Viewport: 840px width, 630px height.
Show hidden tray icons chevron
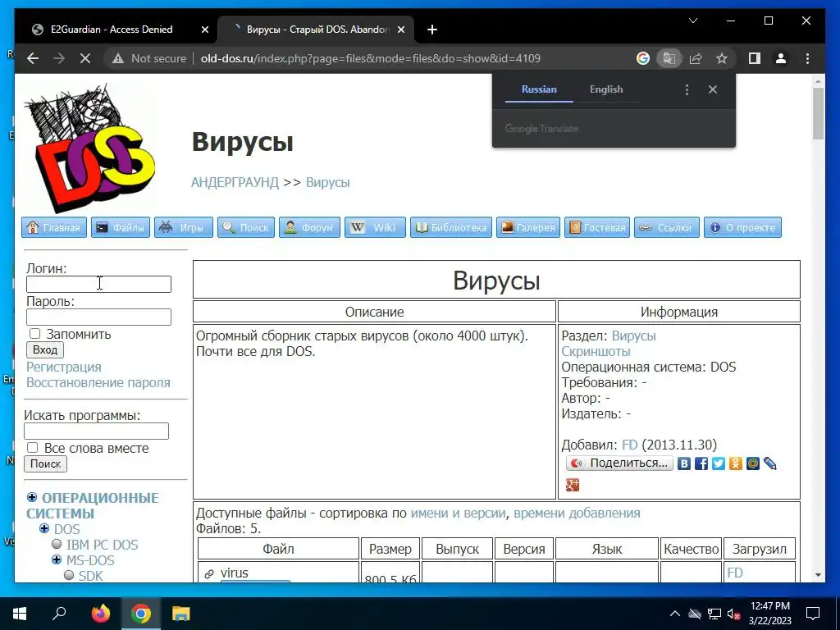674,614
